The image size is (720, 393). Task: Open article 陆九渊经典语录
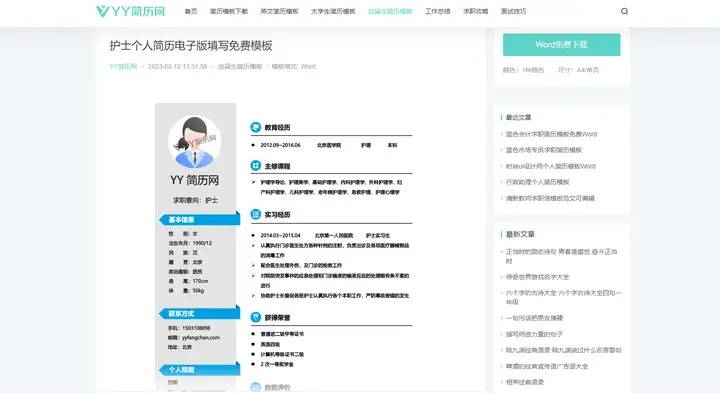(563, 350)
